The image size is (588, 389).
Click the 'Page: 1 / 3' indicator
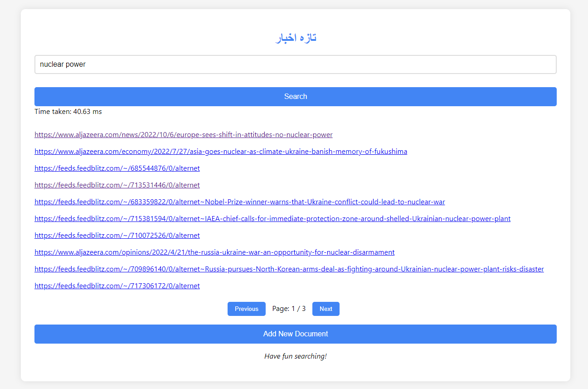point(289,309)
